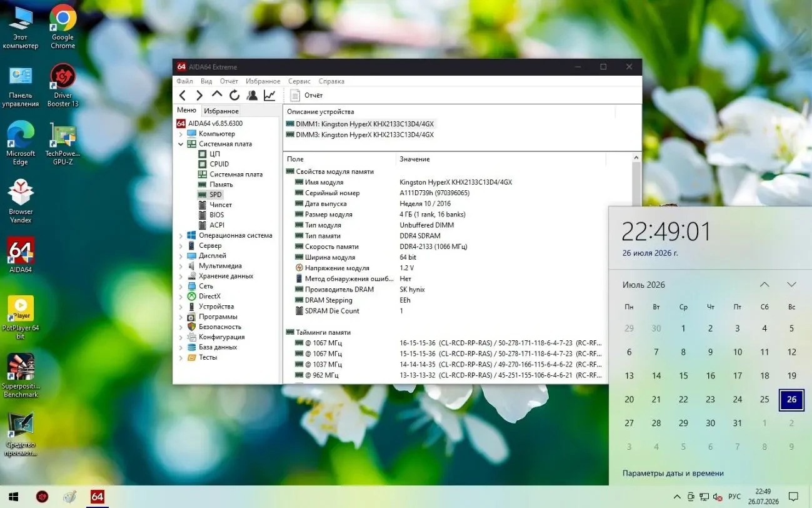
Task: Collapse the Системная плата tree node
Action: click(181, 144)
